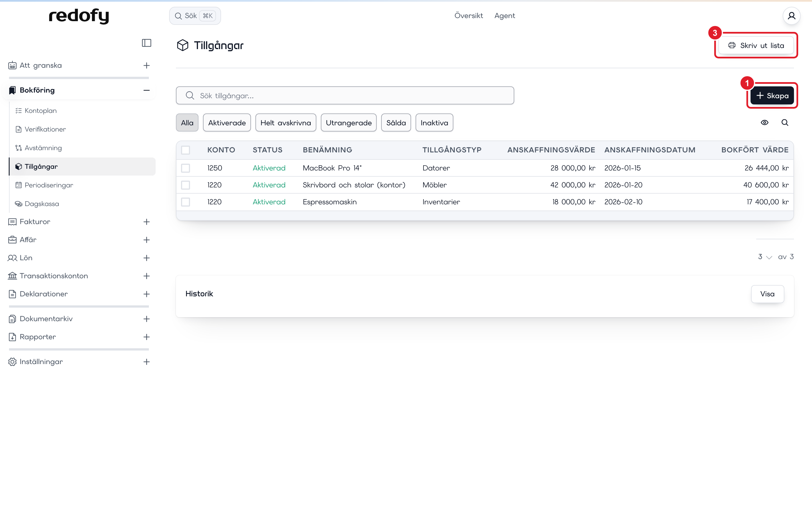Click the Periodiseringar calendar icon
Image resolution: width=812 pixels, height=508 pixels.
point(18,185)
